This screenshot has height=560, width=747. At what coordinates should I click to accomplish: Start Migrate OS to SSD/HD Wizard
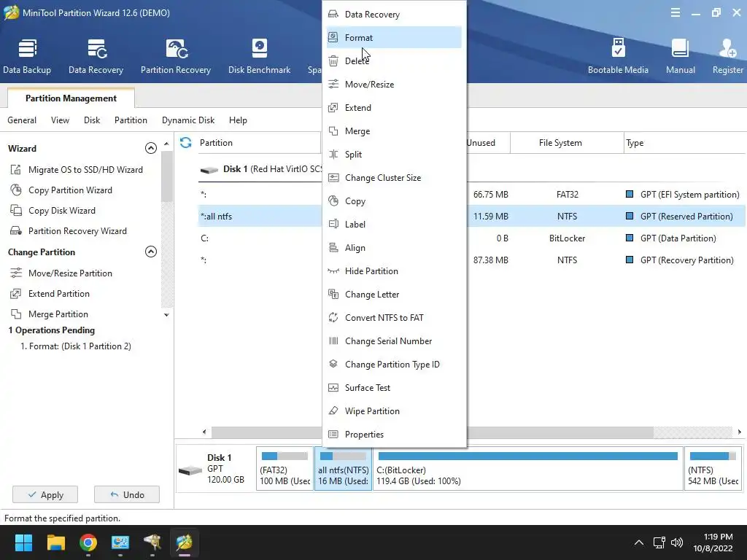coord(77,169)
